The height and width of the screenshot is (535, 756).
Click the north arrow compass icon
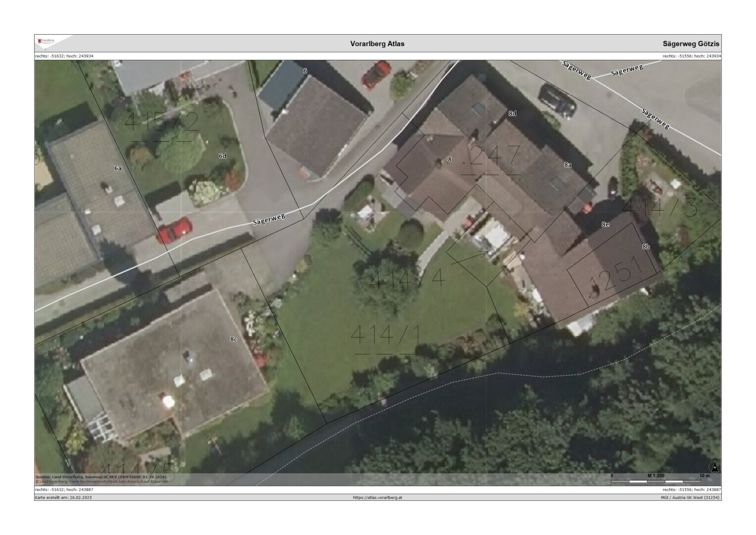(x=714, y=467)
